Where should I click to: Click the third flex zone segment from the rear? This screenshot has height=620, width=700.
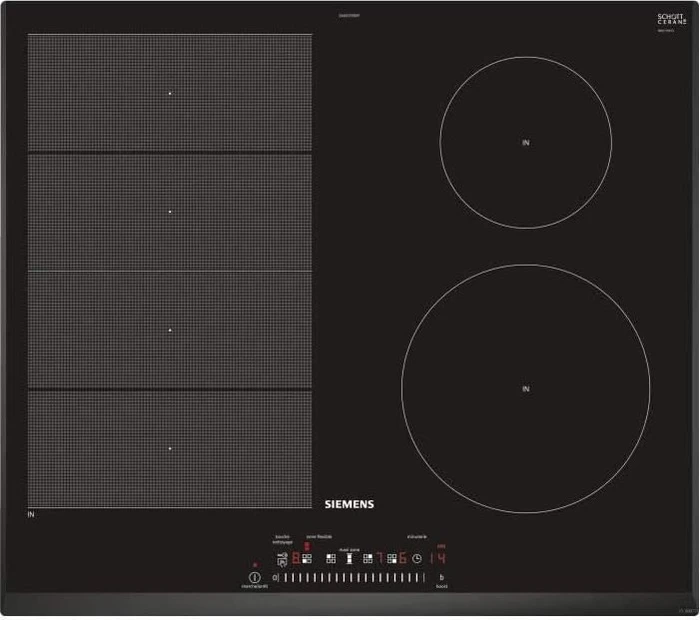pos(170,330)
